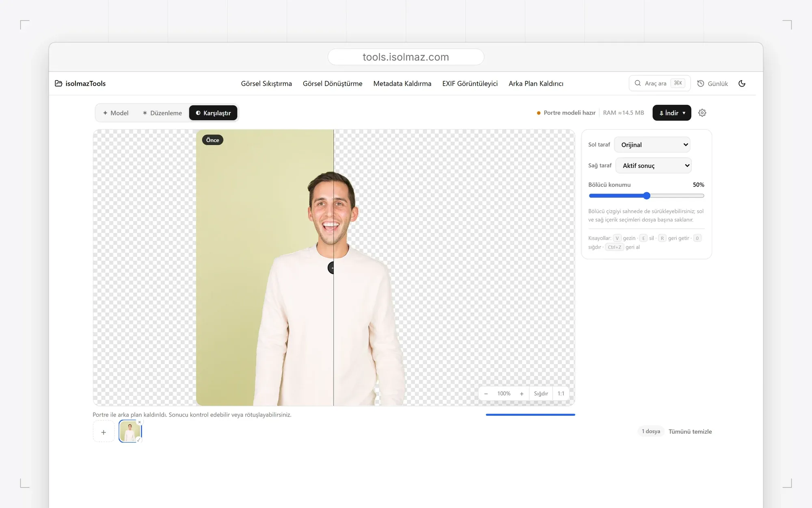Click the isolmazTools folder logo
The width and height of the screenshot is (812, 508).
[58, 83]
